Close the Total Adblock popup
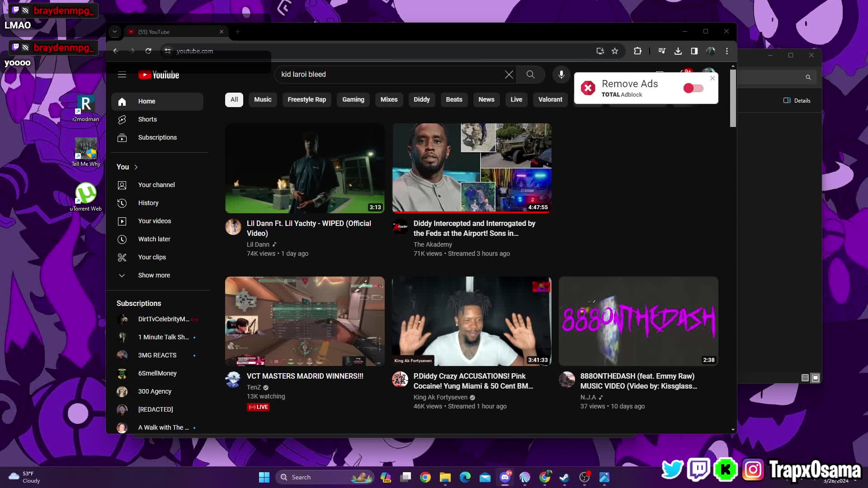868x488 pixels. coord(712,78)
